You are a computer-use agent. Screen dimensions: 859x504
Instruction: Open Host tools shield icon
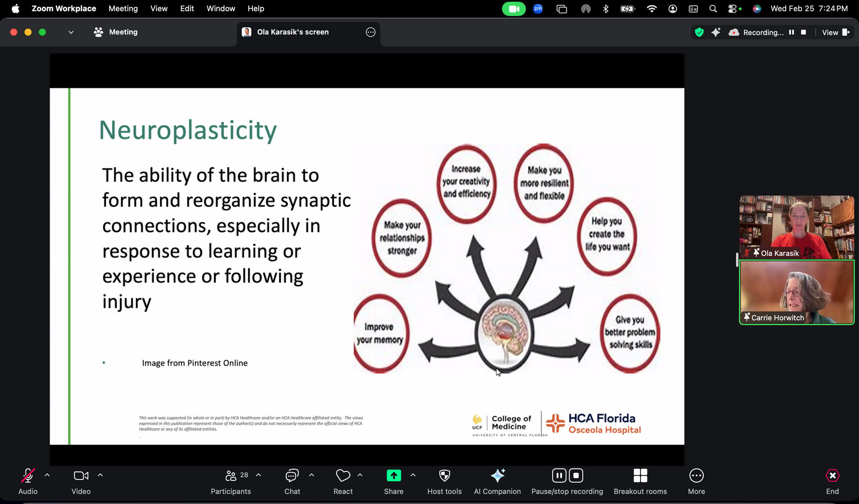click(x=444, y=481)
